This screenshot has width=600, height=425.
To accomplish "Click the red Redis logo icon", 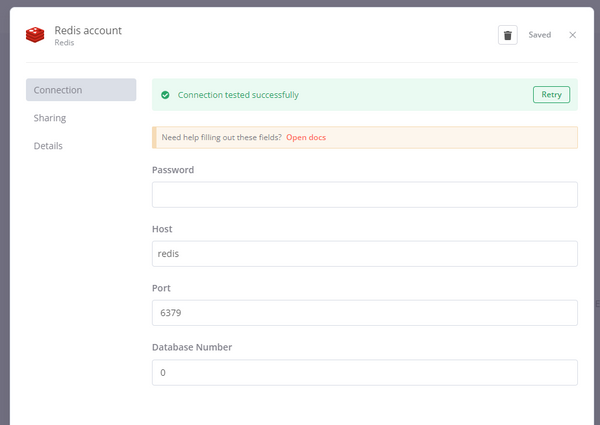I will (x=35, y=35).
